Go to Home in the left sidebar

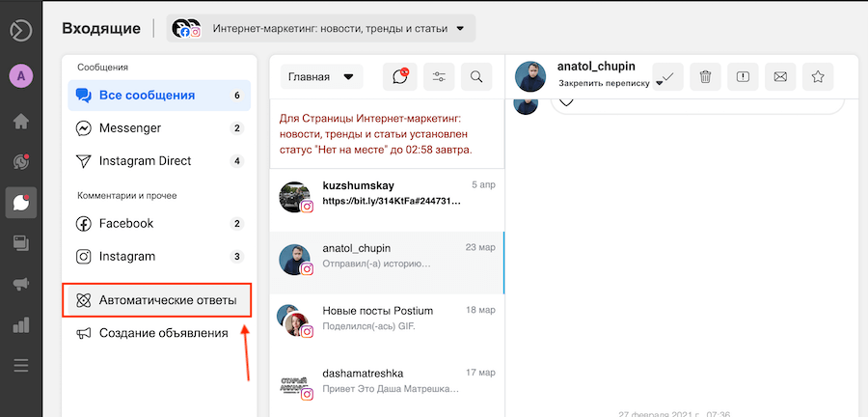[x=21, y=122]
